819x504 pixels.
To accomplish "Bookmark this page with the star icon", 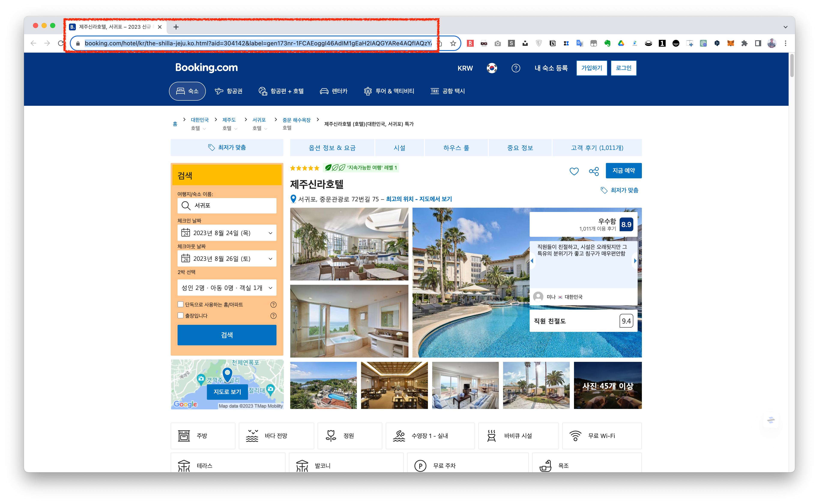I will click(453, 43).
